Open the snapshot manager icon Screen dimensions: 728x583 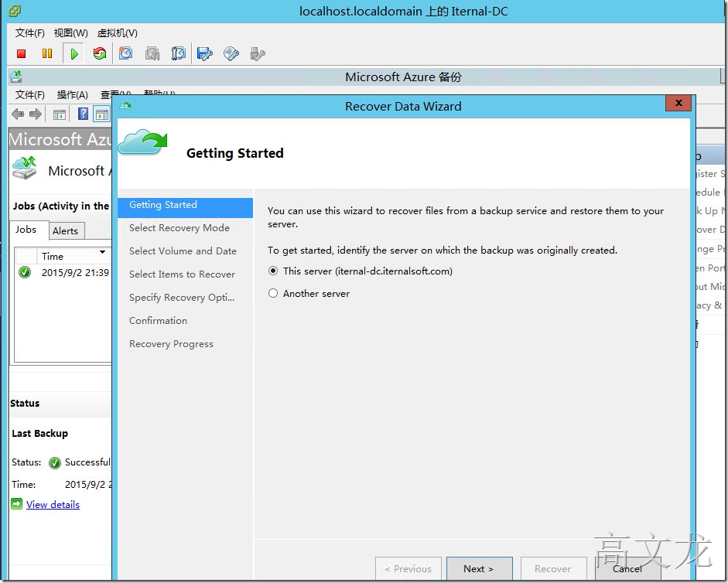point(178,54)
